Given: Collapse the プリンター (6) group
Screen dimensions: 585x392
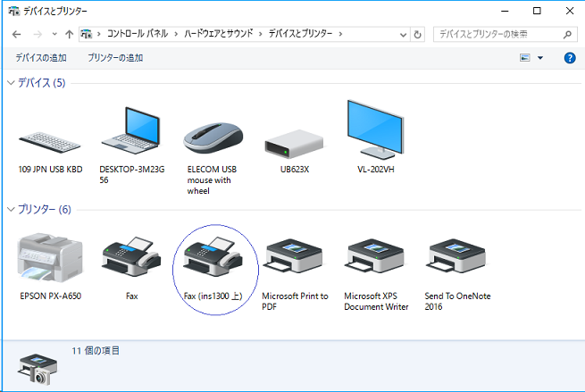Looking at the screenshot, I should [x=11, y=209].
